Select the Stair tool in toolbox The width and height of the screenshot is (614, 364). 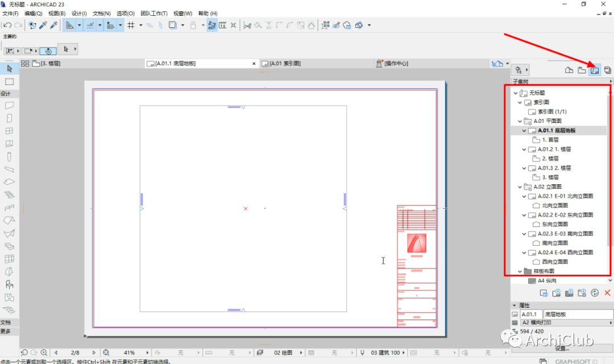point(10,195)
